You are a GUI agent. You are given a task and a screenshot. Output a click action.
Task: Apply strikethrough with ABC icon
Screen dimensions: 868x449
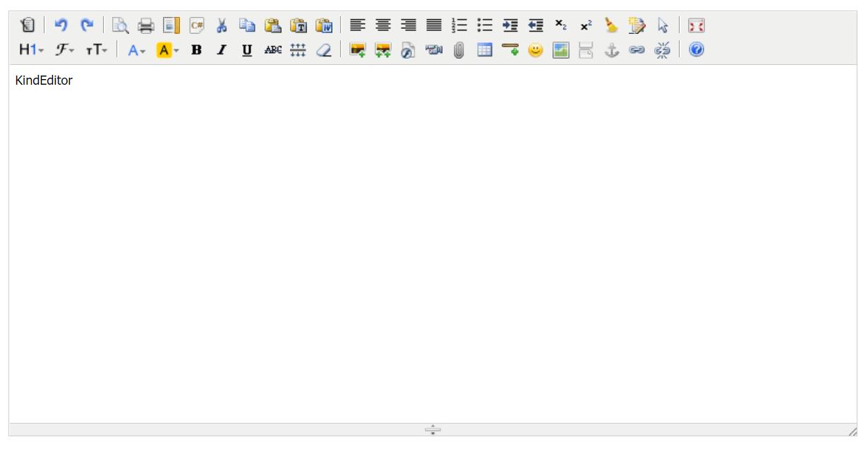click(272, 50)
